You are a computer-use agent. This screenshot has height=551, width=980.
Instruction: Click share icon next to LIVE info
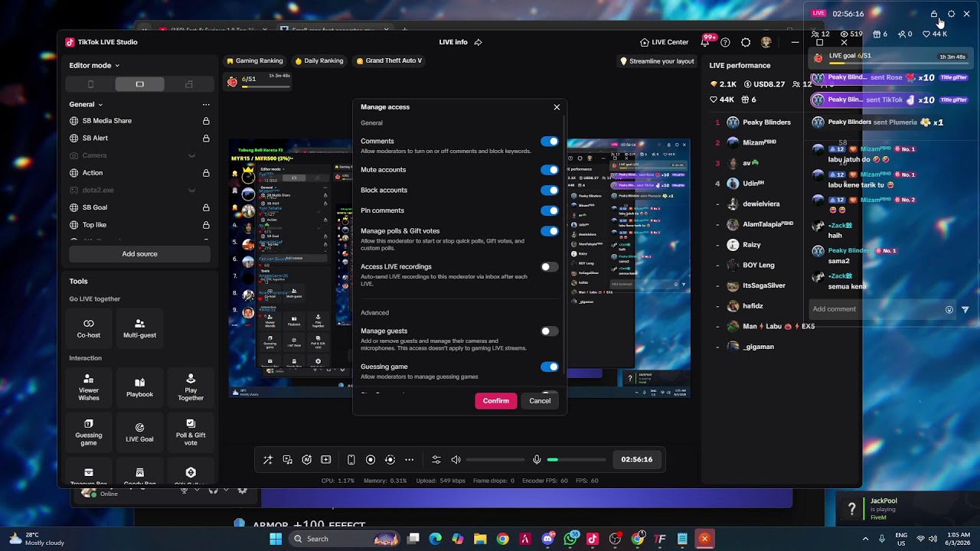click(479, 42)
